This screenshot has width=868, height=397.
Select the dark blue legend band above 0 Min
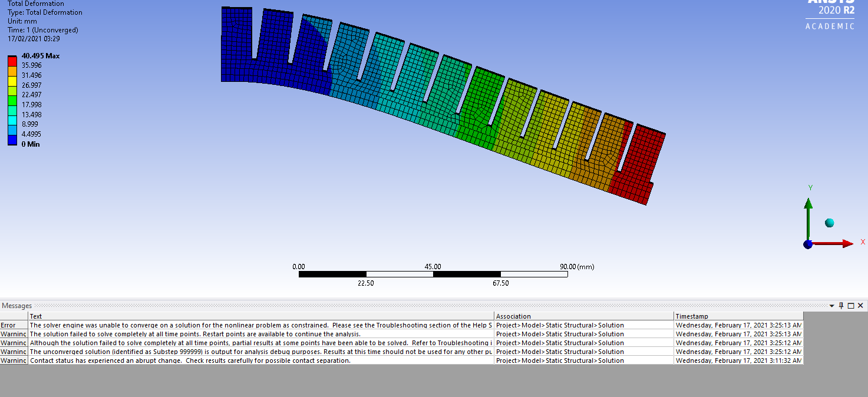[12, 140]
